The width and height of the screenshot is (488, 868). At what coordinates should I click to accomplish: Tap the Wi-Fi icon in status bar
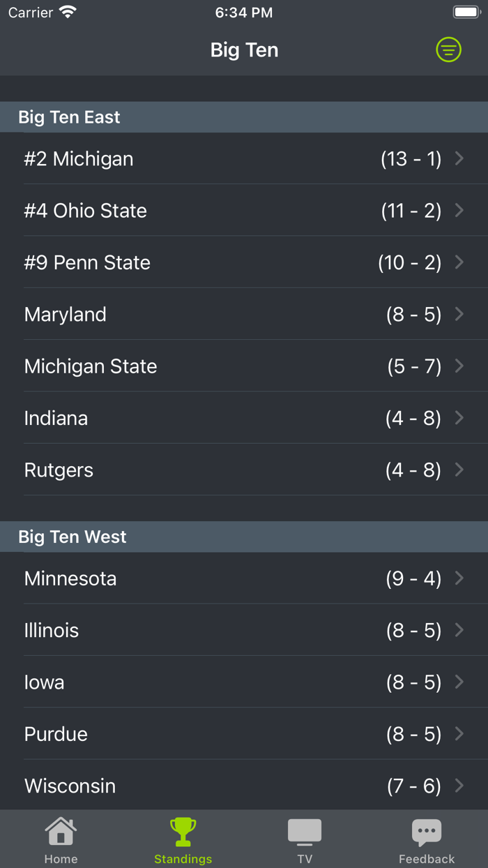pyautogui.click(x=66, y=11)
